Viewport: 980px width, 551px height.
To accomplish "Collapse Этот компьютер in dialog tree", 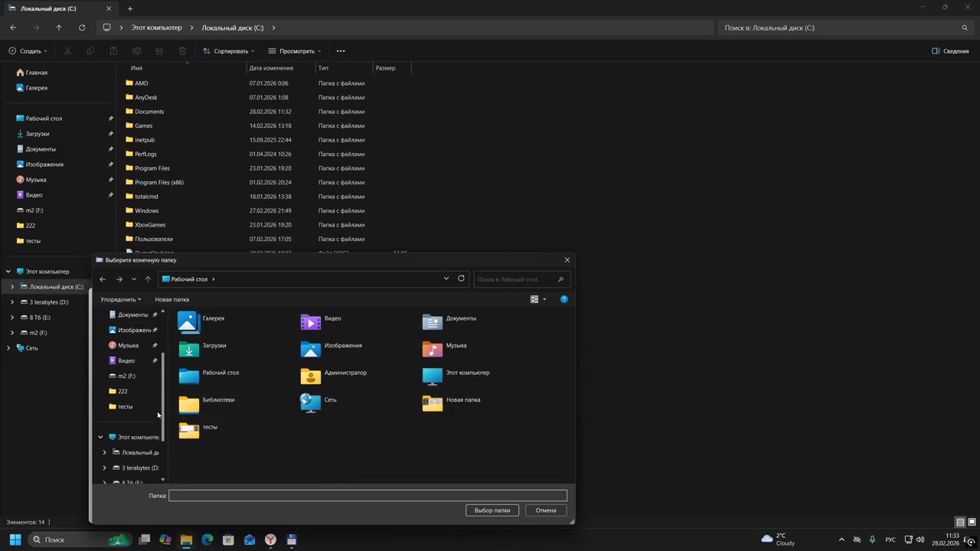I will click(x=100, y=437).
